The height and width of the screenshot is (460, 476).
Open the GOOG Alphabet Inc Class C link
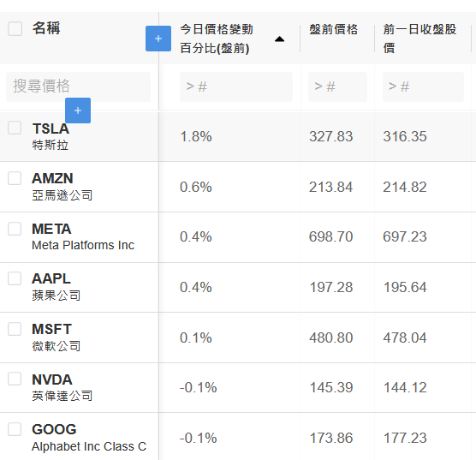(x=89, y=438)
